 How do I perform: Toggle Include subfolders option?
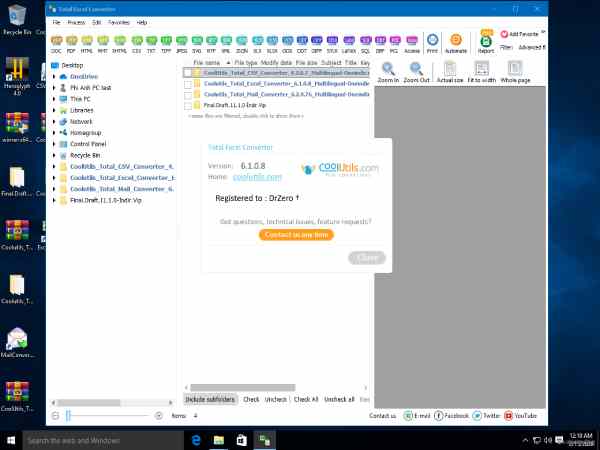(x=210, y=399)
